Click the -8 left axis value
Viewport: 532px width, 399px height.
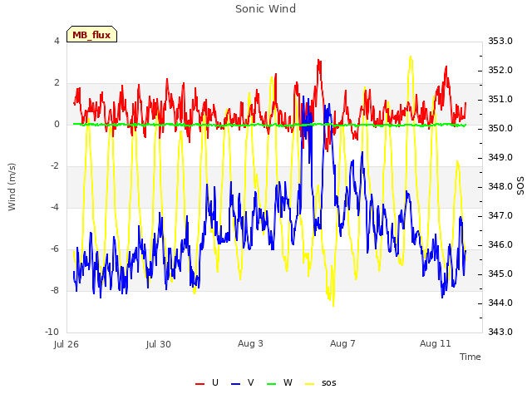click(55, 290)
